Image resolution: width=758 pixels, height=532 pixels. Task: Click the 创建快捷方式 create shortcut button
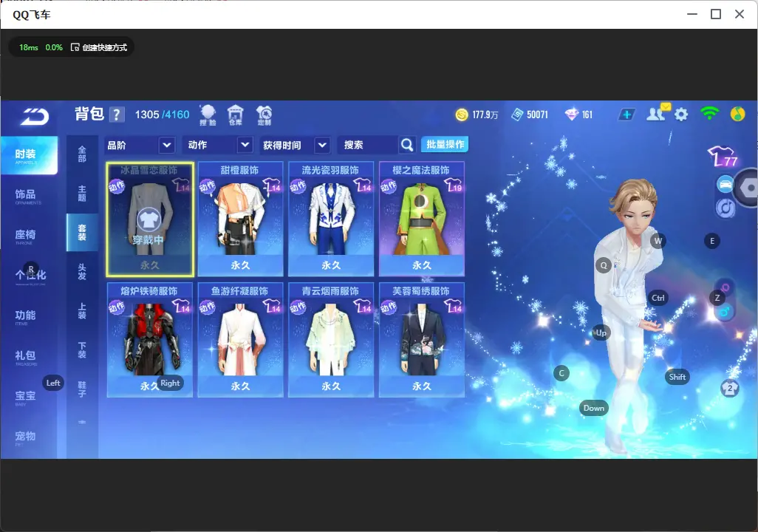coord(99,47)
